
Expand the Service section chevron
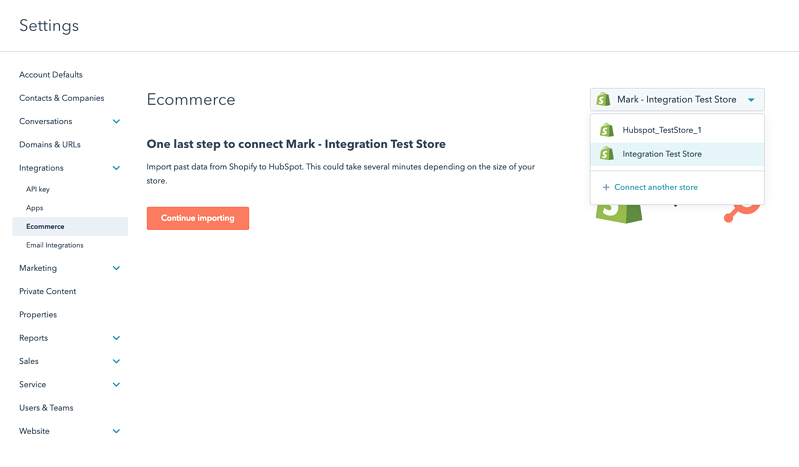(116, 385)
